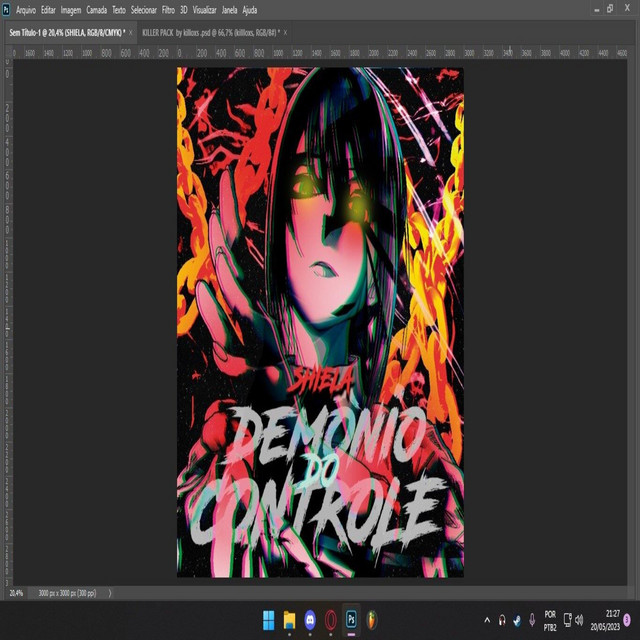Open the Filtro menu

coord(168,9)
